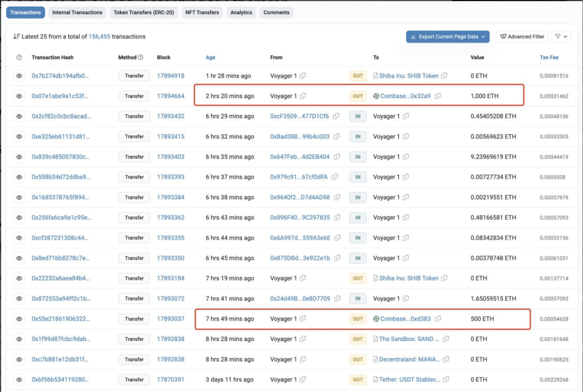Switch to the Internal Transactions tab

pyautogui.click(x=77, y=13)
